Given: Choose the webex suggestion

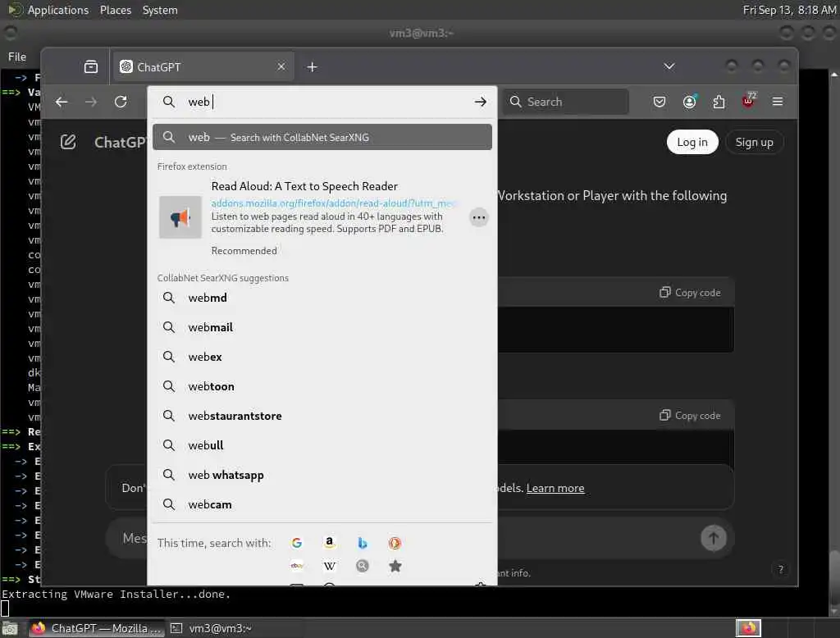Looking at the screenshot, I should coord(322,357).
